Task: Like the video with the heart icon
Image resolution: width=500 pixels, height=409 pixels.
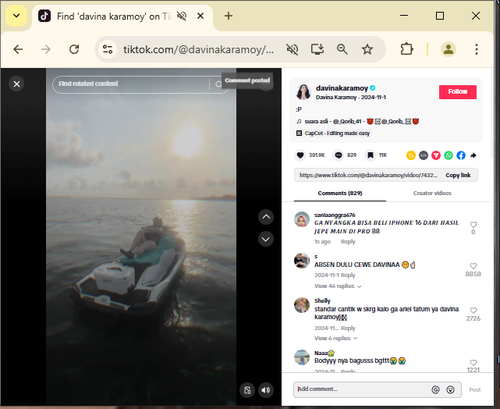Action: [300, 155]
